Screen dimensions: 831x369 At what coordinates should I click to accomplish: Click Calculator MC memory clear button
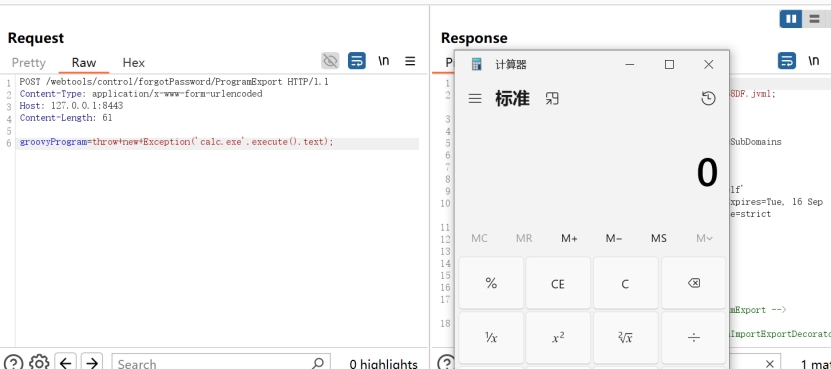click(x=479, y=239)
